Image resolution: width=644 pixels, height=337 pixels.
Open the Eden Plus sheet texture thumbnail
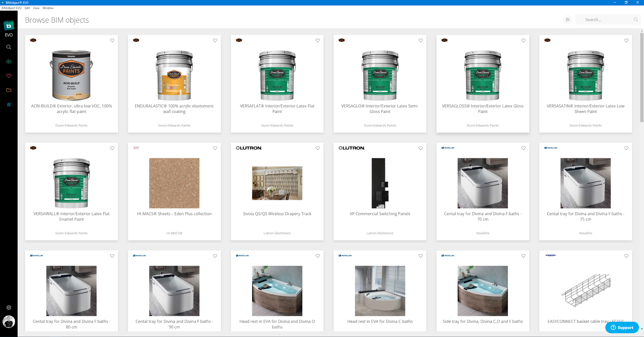pos(174,183)
